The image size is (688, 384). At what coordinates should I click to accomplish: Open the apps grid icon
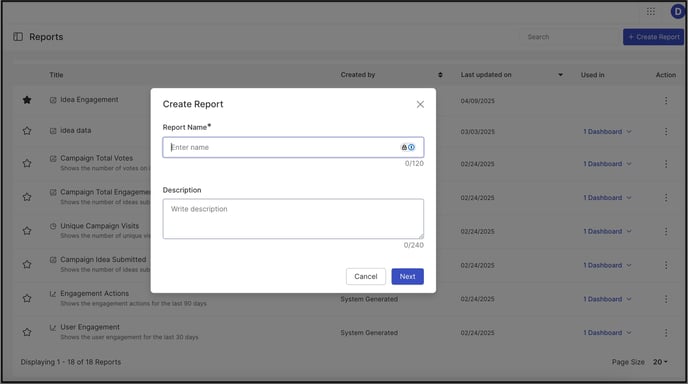[x=651, y=11]
